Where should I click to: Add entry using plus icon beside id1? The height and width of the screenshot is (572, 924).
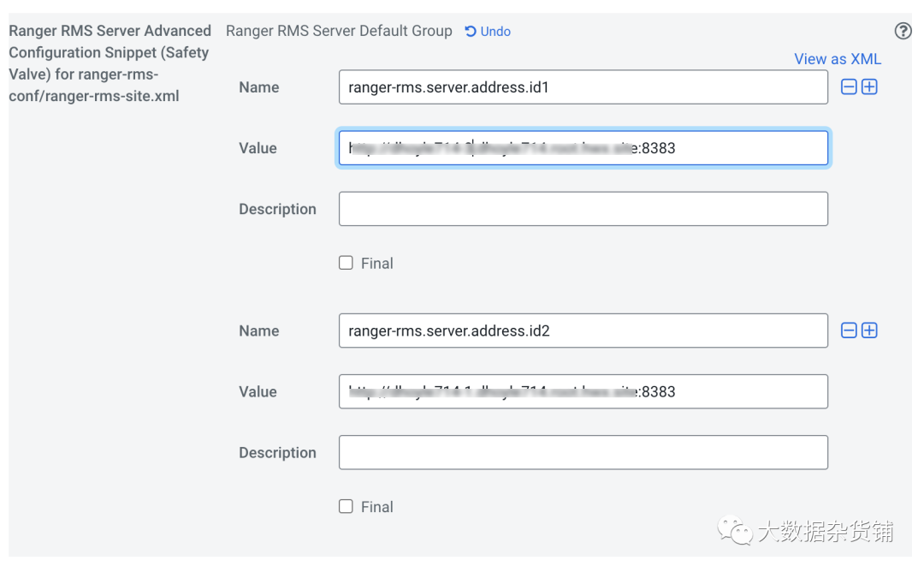point(869,87)
